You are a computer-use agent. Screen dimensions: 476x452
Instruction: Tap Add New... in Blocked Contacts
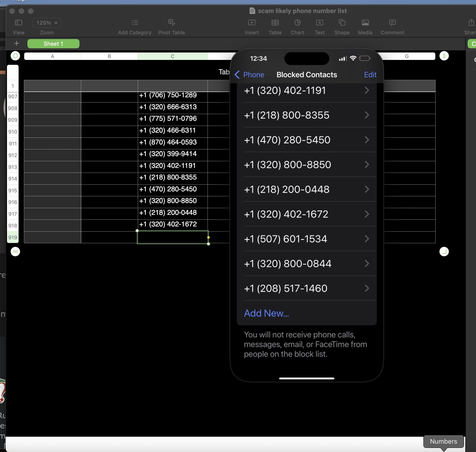coord(266,313)
